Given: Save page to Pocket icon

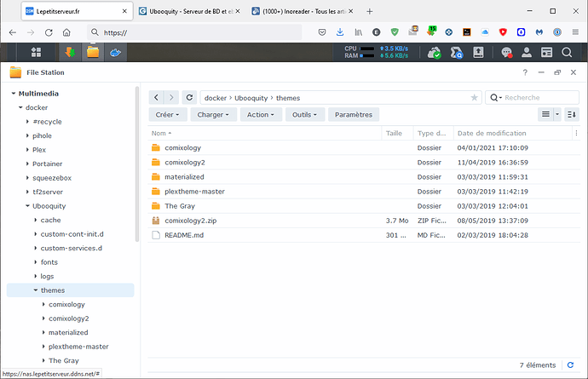Looking at the screenshot, I should (x=322, y=32).
